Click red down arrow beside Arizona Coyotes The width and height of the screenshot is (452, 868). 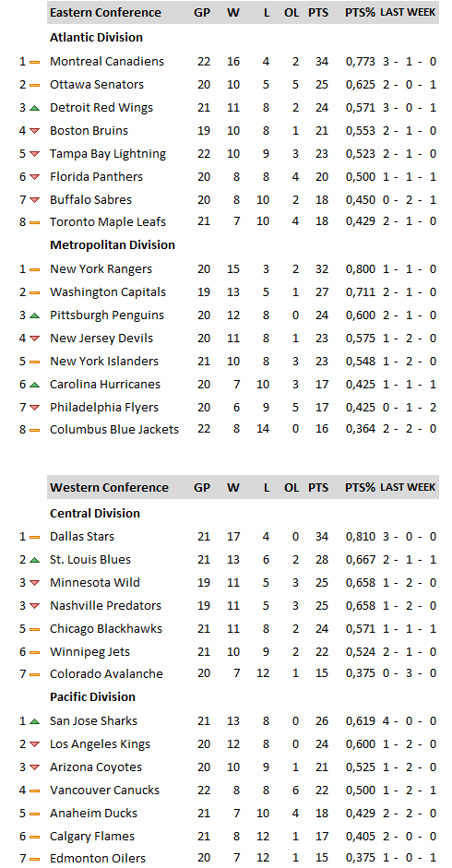point(34,767)
